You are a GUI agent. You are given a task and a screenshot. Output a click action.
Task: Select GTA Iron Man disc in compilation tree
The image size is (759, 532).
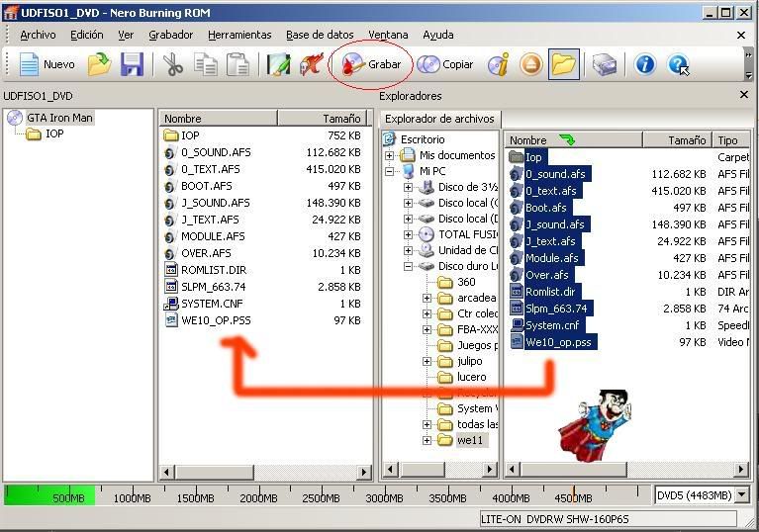pos(59,118)
